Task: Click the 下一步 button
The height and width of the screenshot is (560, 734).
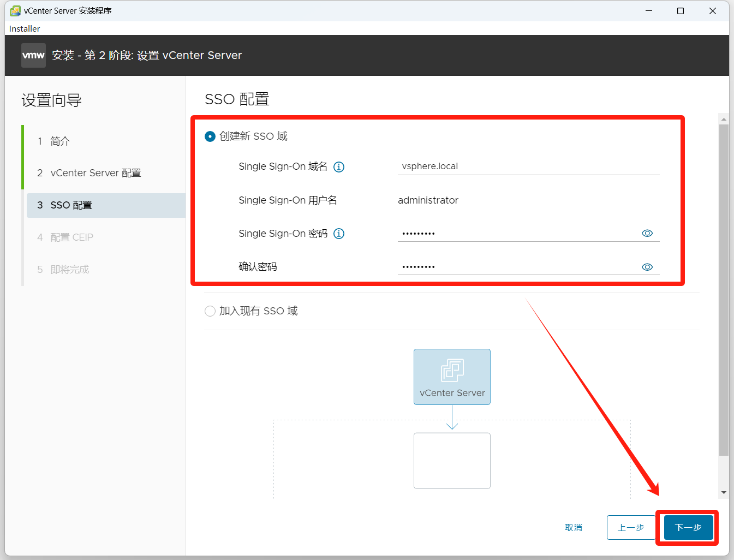Action: [688, 527]
